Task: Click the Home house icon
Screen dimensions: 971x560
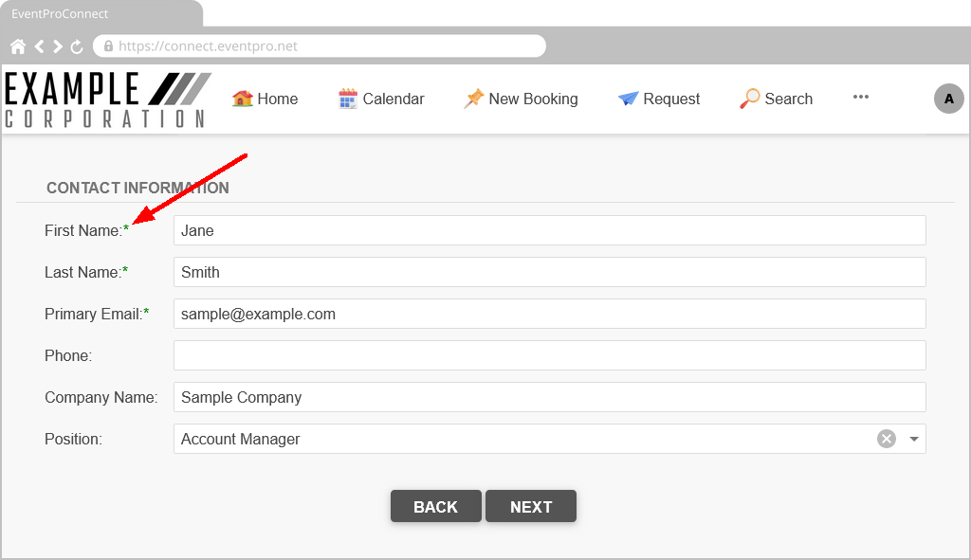Action: [x=243, y=99]
